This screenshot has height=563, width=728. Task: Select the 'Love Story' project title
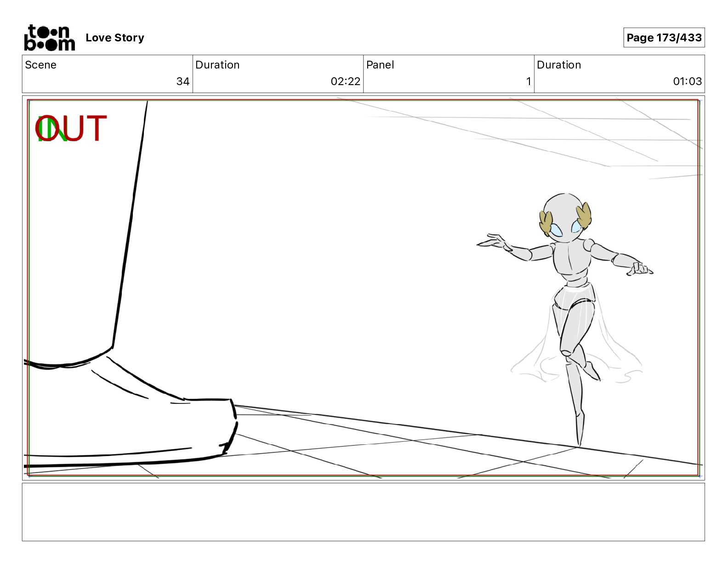(x=115, y=38)
